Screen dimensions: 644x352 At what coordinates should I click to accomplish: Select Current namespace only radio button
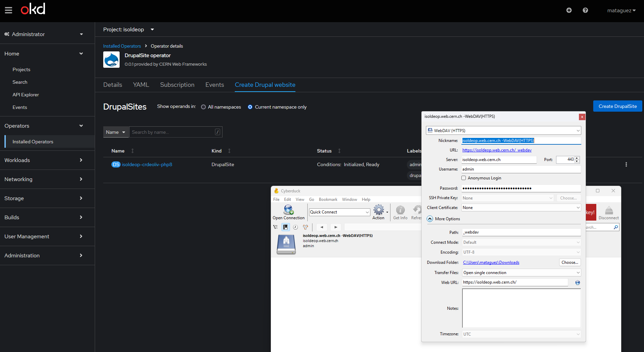[x=250, y=107]
